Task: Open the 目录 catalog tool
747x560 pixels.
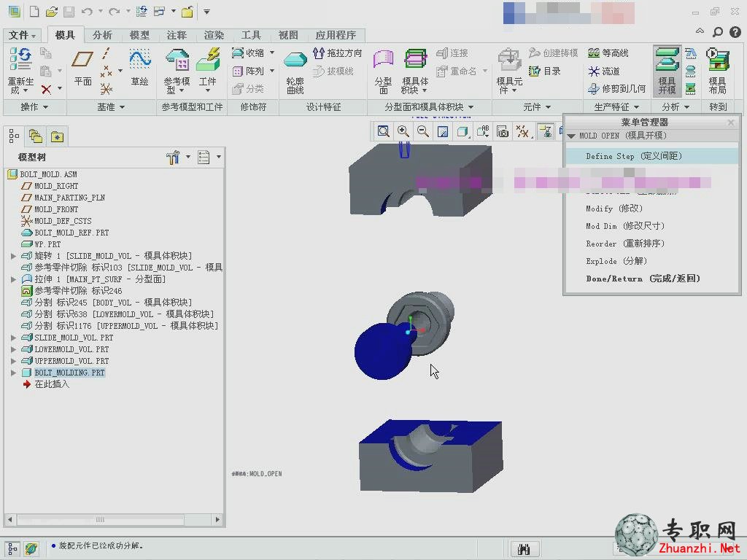Action: click(x=544, y=71)
